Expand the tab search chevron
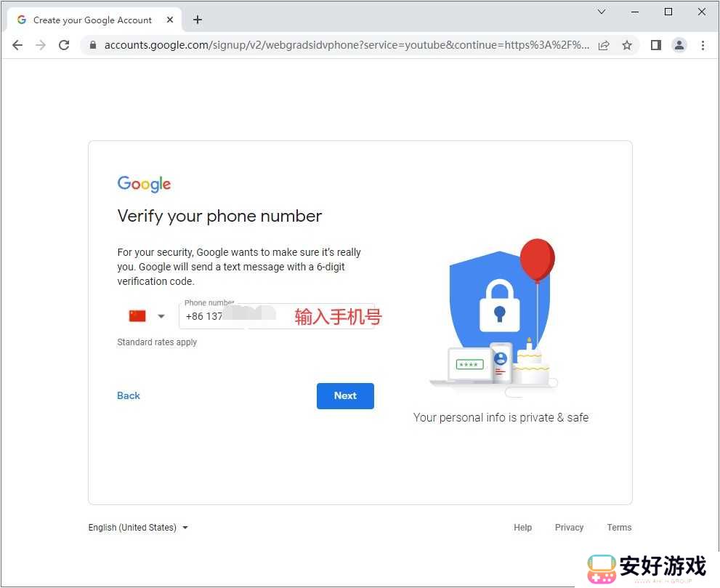The width and height of the screenshot is (720, 588). click(x=602, y=12)
